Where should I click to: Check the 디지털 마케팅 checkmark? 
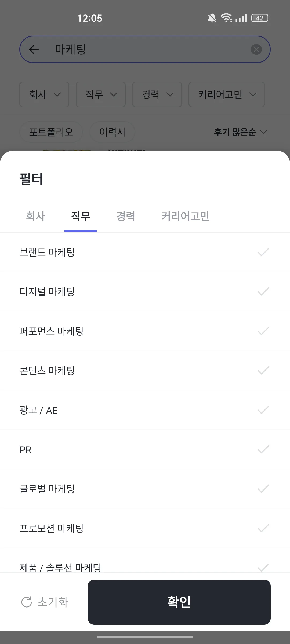point(263,291)
